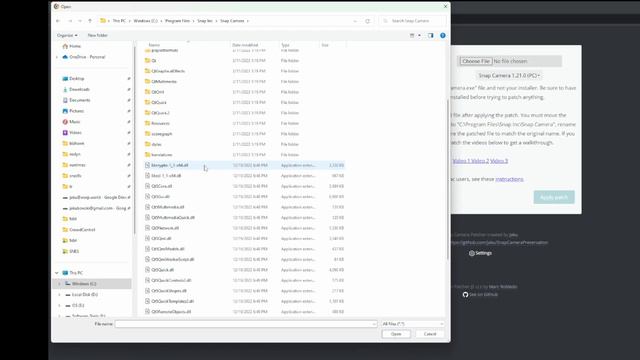Select the Qt folder icon
The width and height of the screenshot is (640, 360).
click(x=147, y=60)
